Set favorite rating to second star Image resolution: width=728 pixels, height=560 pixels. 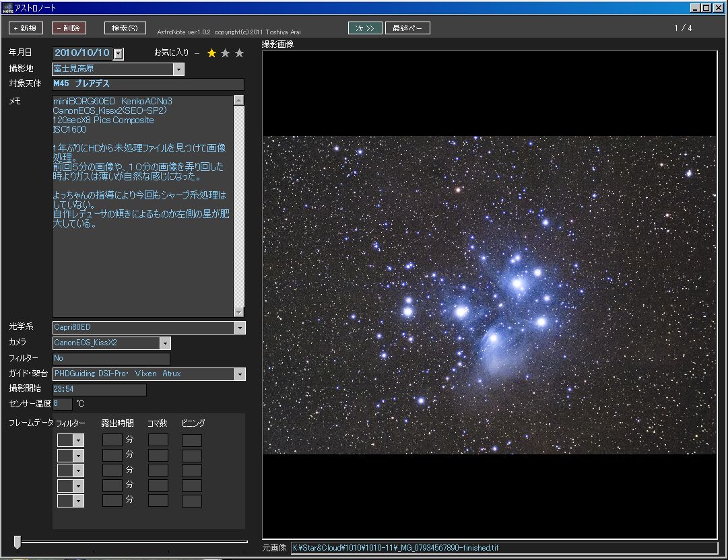[x=226, y=53]
